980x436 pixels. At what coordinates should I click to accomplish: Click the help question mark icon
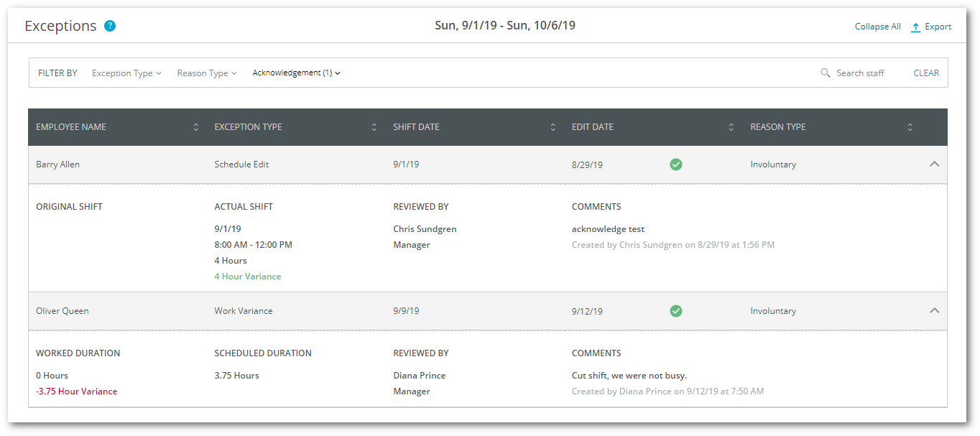110,27
